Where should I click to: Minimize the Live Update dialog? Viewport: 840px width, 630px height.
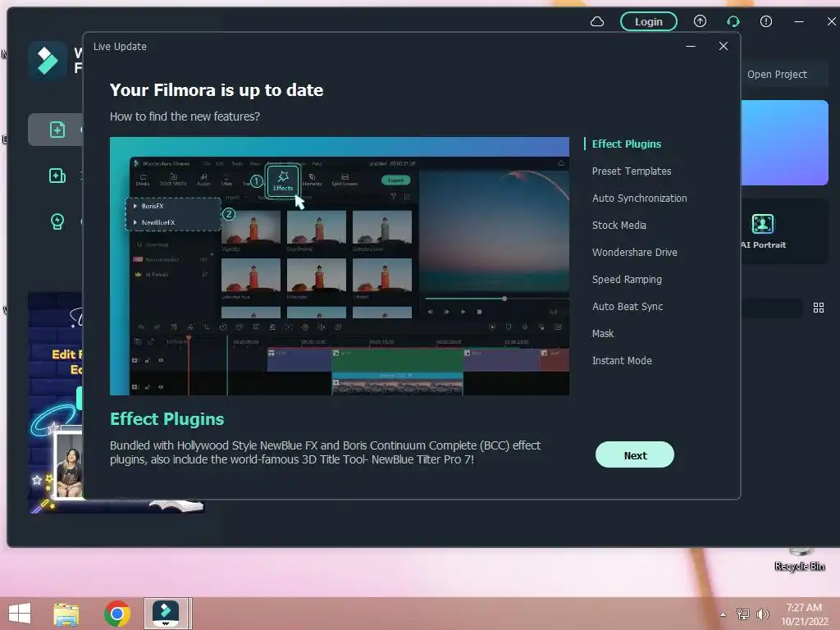click(x=691, y=47)
